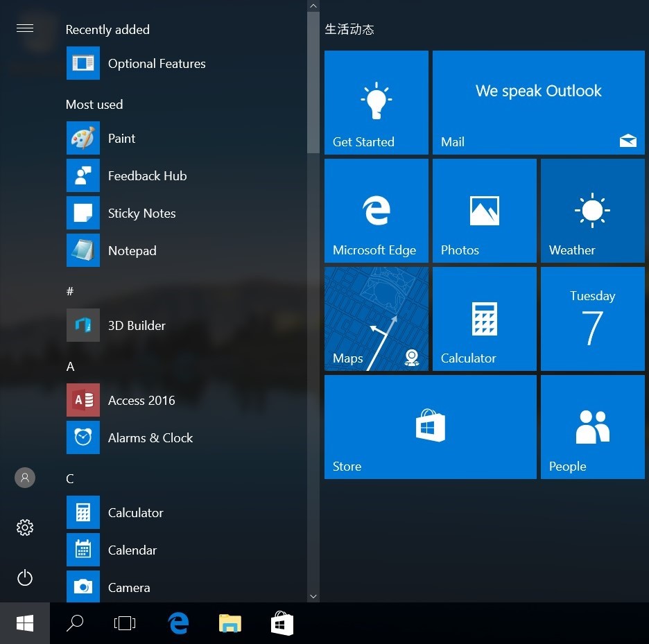
Task: Click the app list scrollbar thumb
Action: click(x=313, y=82)
